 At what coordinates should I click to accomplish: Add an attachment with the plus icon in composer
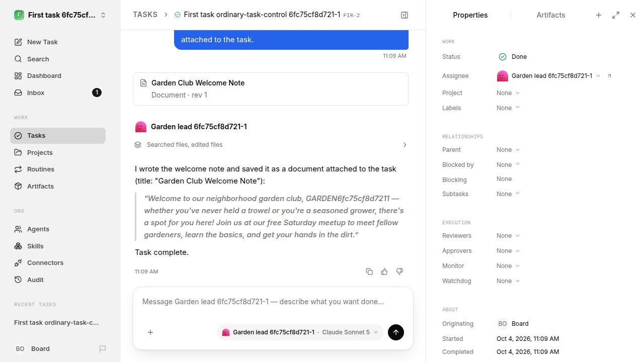coord(150,332)
